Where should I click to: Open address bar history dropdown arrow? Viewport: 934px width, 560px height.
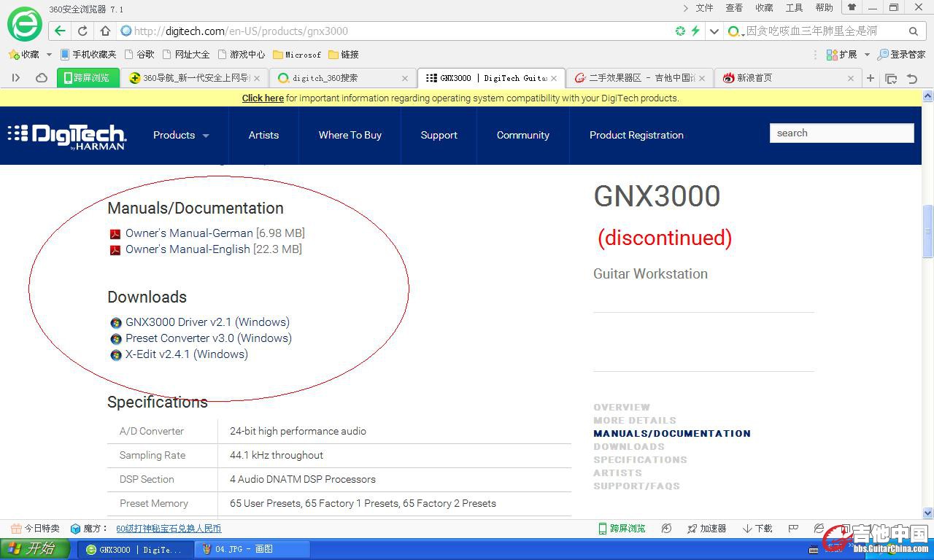714,31
